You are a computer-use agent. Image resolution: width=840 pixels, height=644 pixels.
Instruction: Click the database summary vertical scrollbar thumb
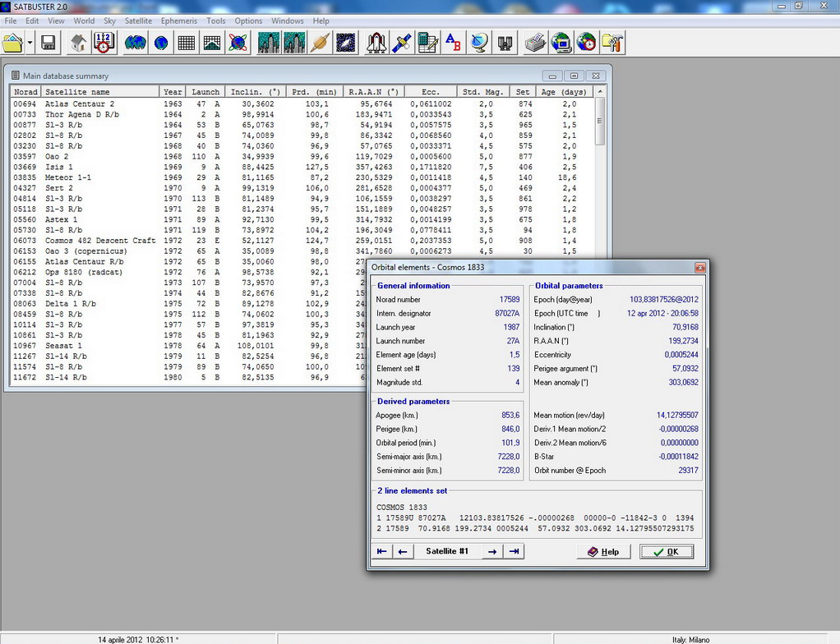coord(600,121)
